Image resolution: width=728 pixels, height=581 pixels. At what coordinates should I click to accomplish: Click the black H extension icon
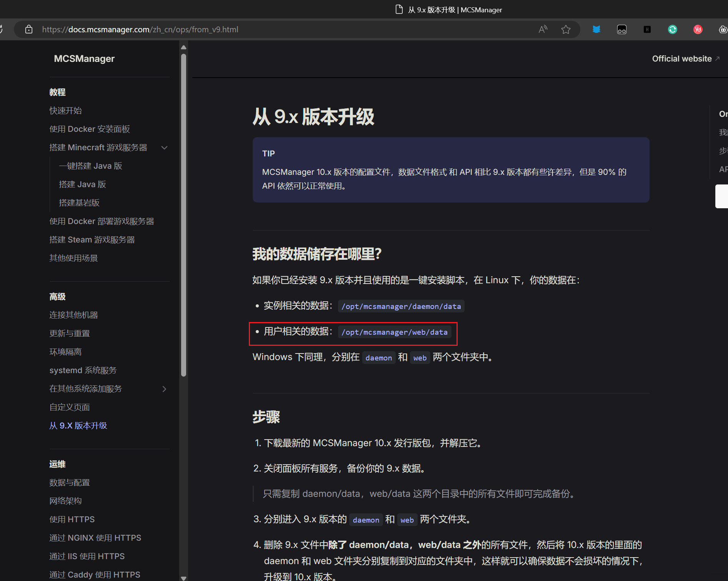(x=646, y=29)
